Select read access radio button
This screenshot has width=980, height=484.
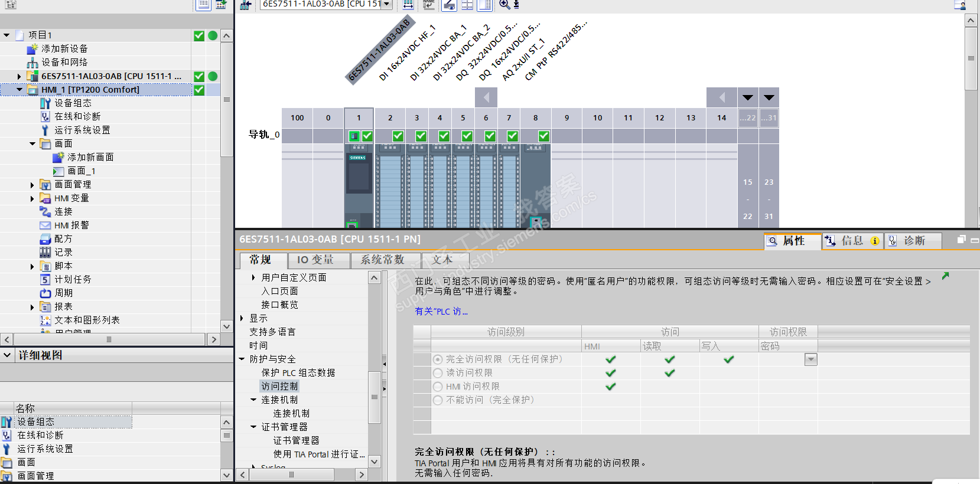tap(438, 373)
